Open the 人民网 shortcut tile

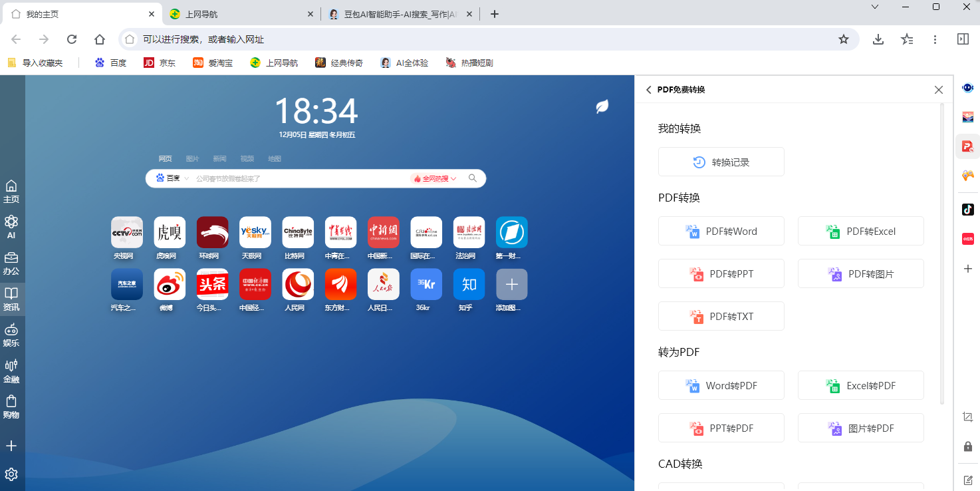pos(298,284)
